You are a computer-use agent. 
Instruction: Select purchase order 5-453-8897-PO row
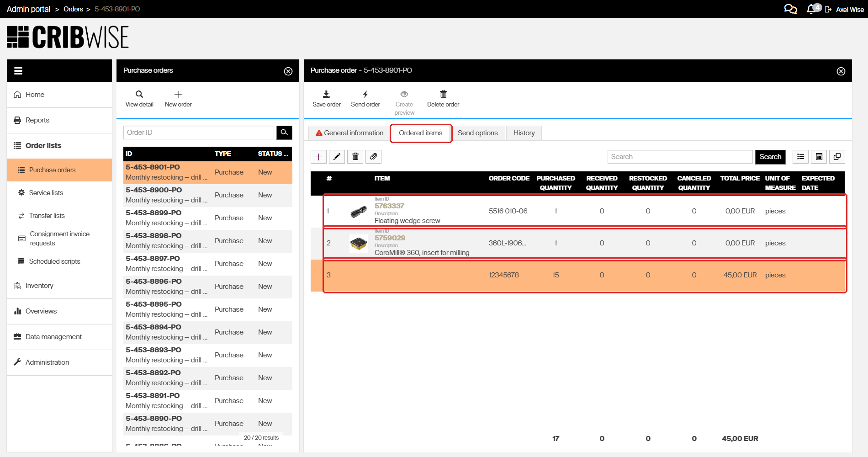207,264
